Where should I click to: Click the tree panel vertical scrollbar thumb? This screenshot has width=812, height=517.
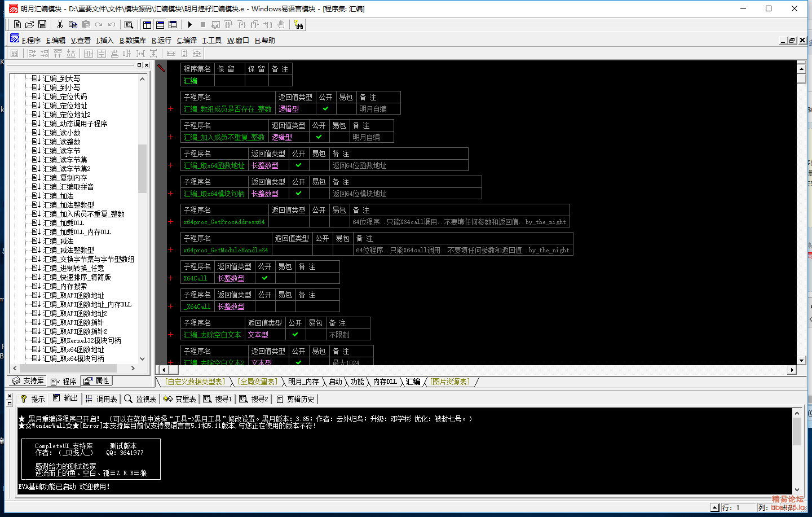point(142,168)
